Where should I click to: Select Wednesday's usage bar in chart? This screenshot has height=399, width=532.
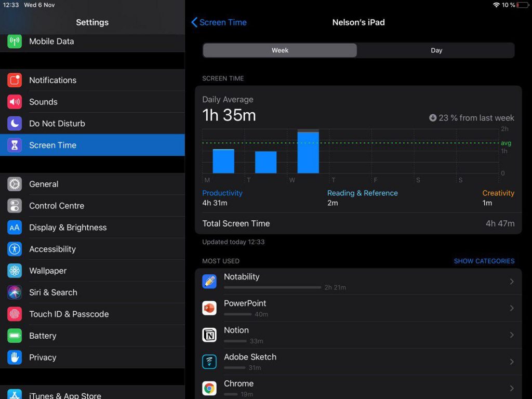click(308, 151)
